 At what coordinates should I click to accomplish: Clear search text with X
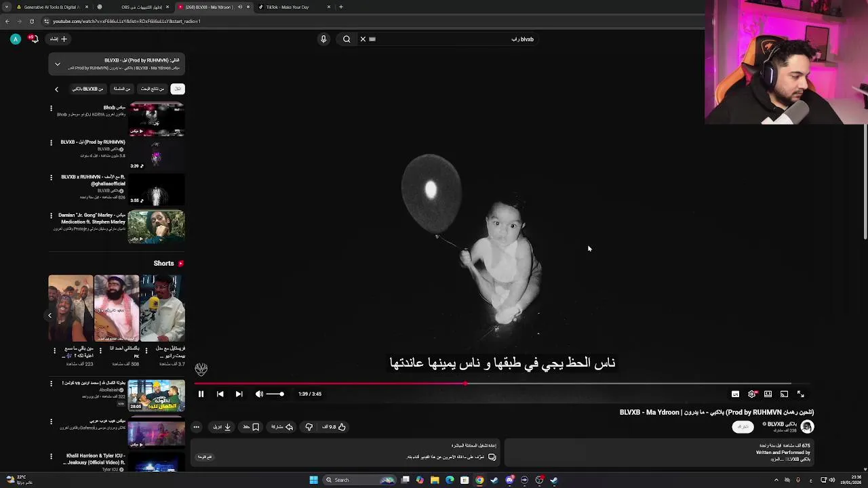point(363,39)
